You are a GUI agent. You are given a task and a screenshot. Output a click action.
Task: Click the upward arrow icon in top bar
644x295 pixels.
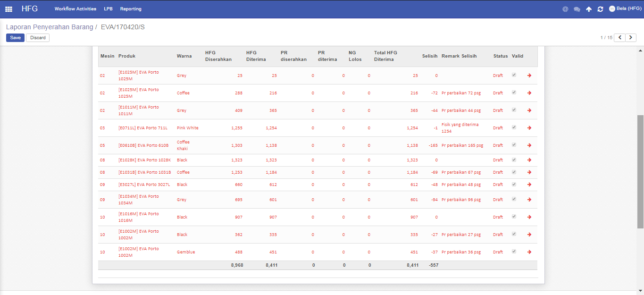[x=589, y=9]
